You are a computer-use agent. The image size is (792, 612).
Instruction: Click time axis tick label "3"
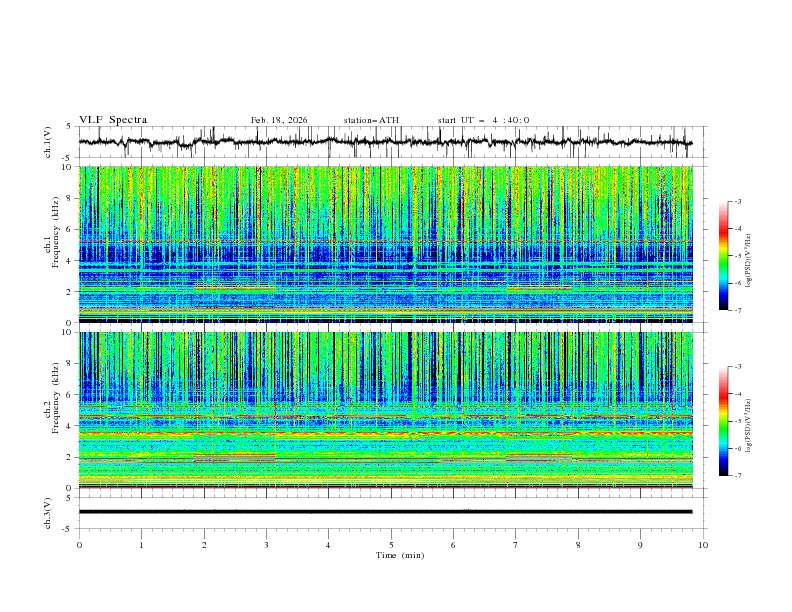pos(266,545)
